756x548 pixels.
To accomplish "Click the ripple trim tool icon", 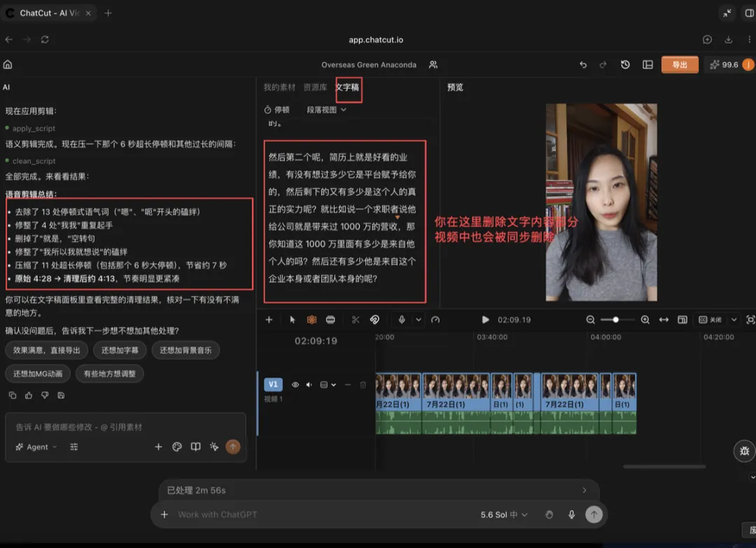I will 330,320.
